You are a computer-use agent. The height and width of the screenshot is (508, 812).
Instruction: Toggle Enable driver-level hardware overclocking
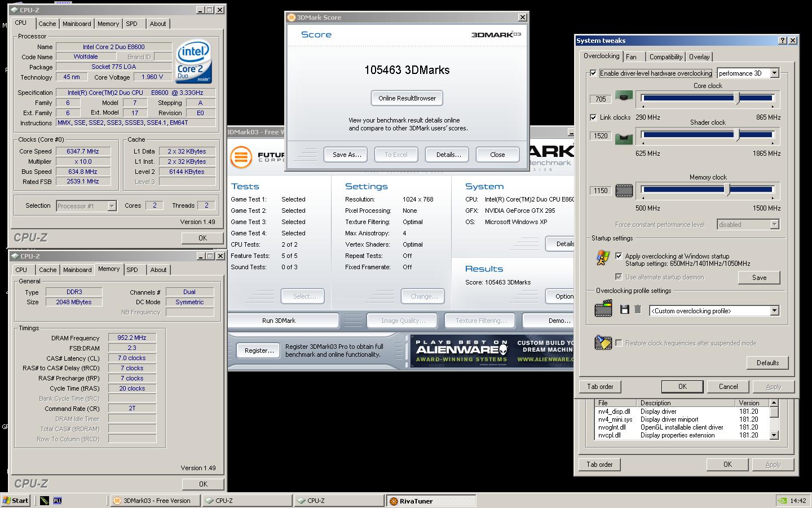tap(593, 73)
